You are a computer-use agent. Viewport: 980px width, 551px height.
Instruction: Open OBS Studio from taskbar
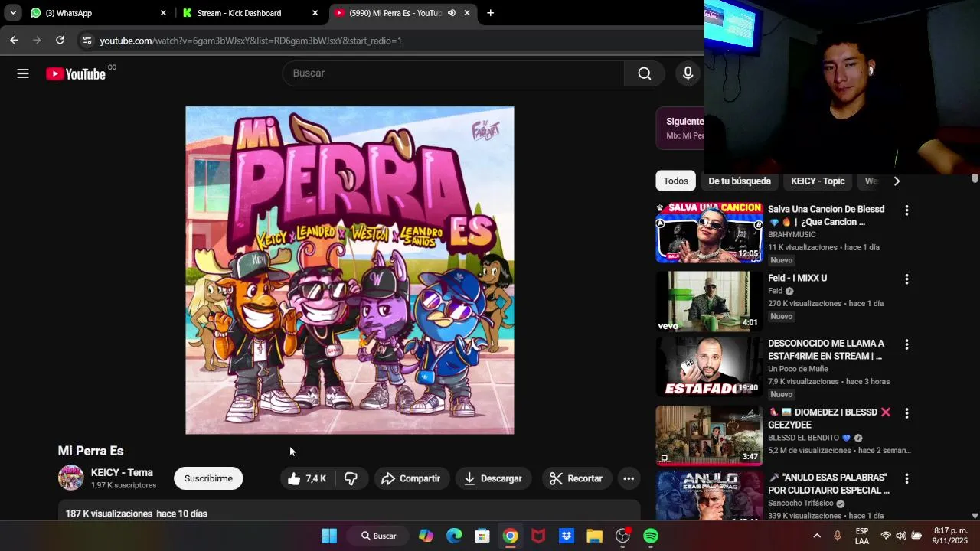tap(622, 536)
